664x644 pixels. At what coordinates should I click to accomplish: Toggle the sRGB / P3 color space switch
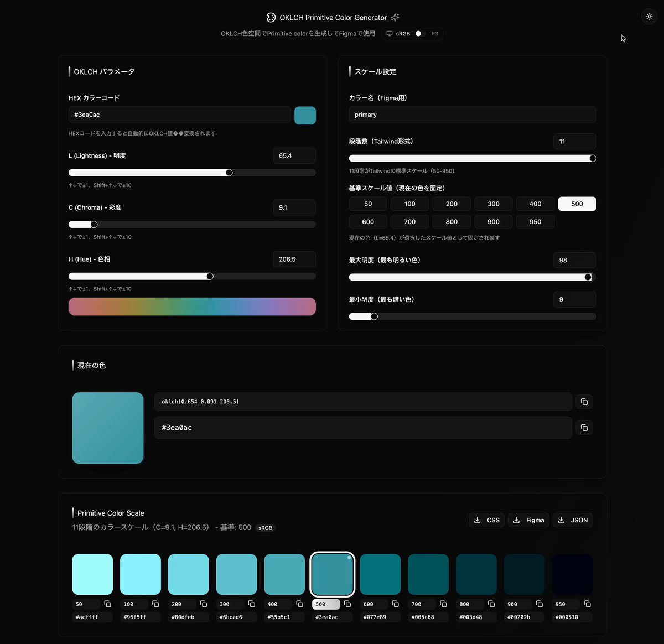(421, 34)
